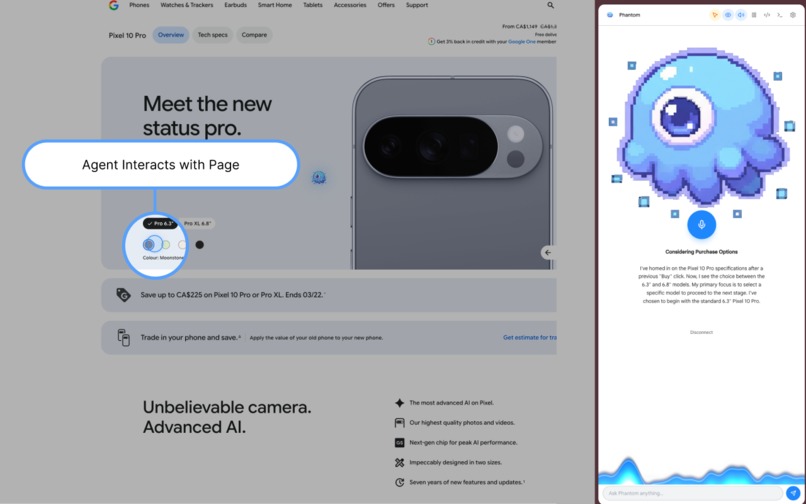This screenshot has width=806, height=504.
Task: Open the store search magnifier icon
Action: coord(551,5)
